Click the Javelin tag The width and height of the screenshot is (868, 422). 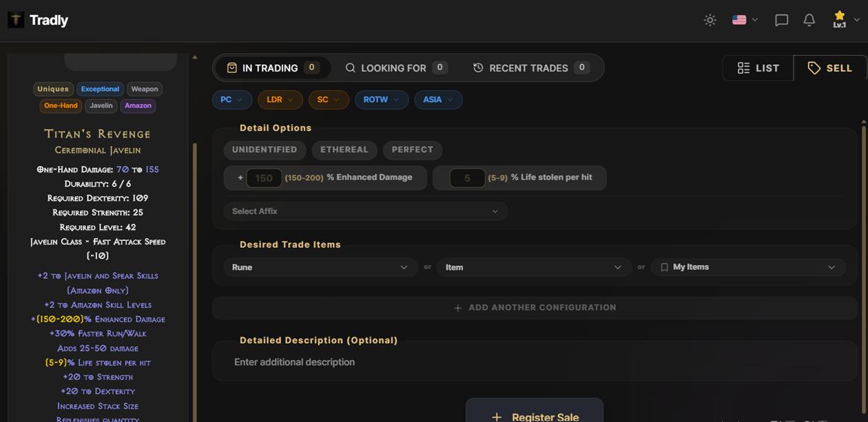tap(101, 105)
